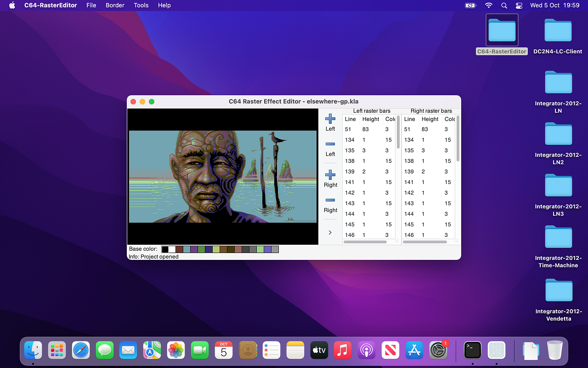
Task: Open Spotlight search in the menu bar
Action: [504, 6]
